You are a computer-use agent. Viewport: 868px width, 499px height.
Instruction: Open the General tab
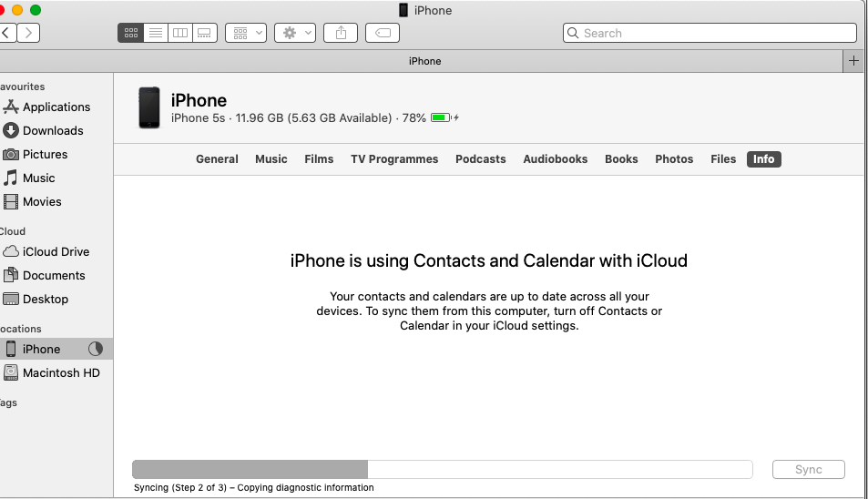coord(217,159)
